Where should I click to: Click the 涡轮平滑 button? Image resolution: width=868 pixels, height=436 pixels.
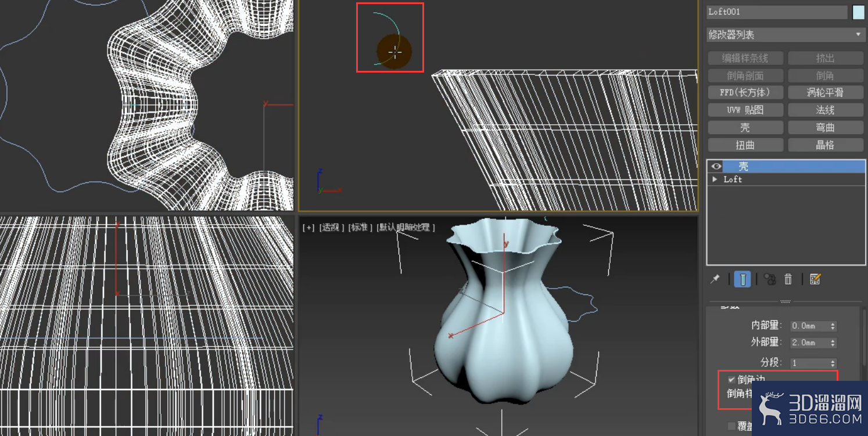[826, 92]
